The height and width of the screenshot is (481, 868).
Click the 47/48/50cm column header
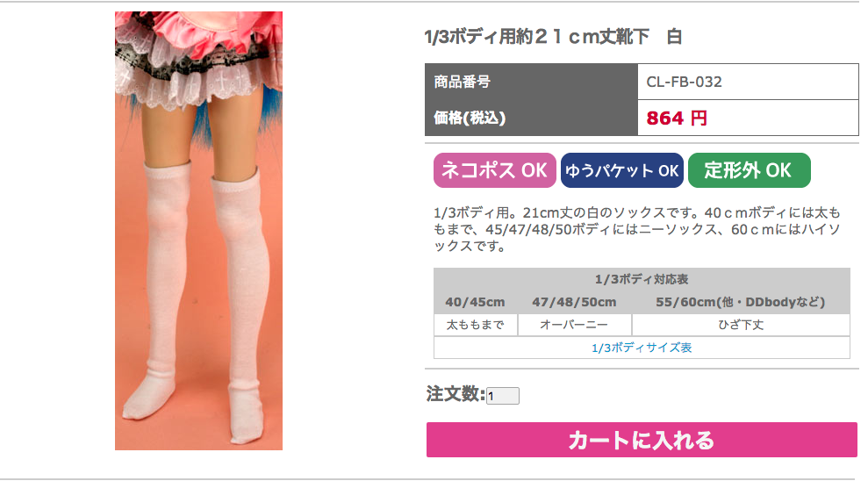(574, 302)
